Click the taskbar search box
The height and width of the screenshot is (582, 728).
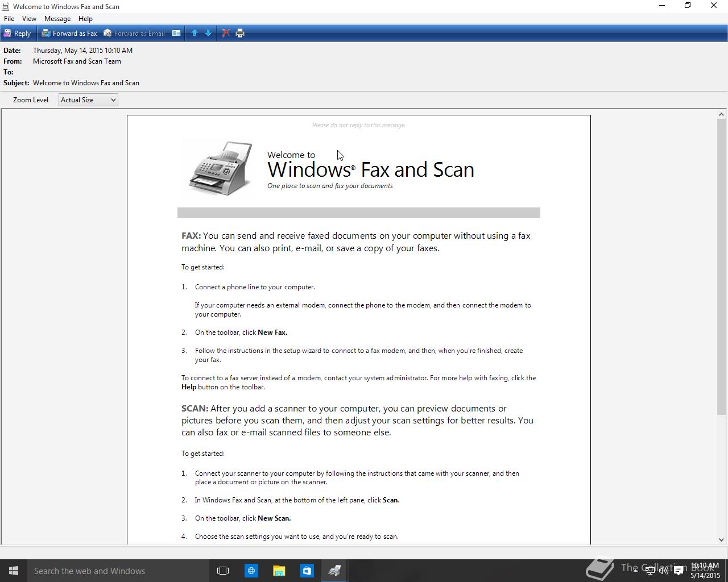point(118,571)
